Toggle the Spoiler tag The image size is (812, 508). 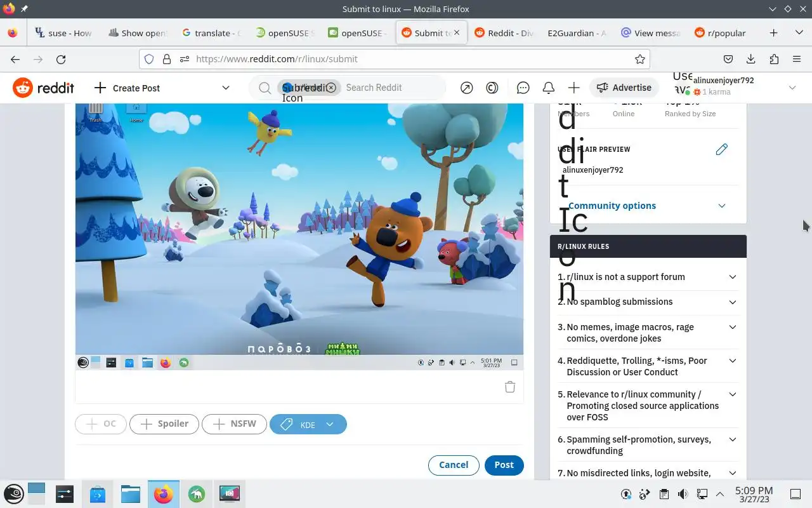164,424
